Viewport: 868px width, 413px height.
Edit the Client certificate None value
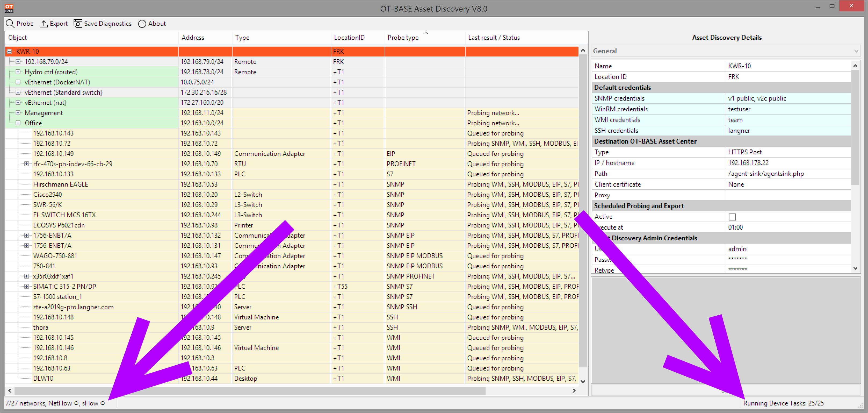pos(788,184)
